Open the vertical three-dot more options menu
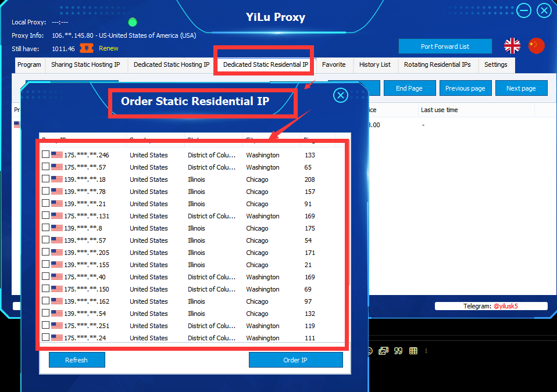557x392 pixels. [426, 351]
